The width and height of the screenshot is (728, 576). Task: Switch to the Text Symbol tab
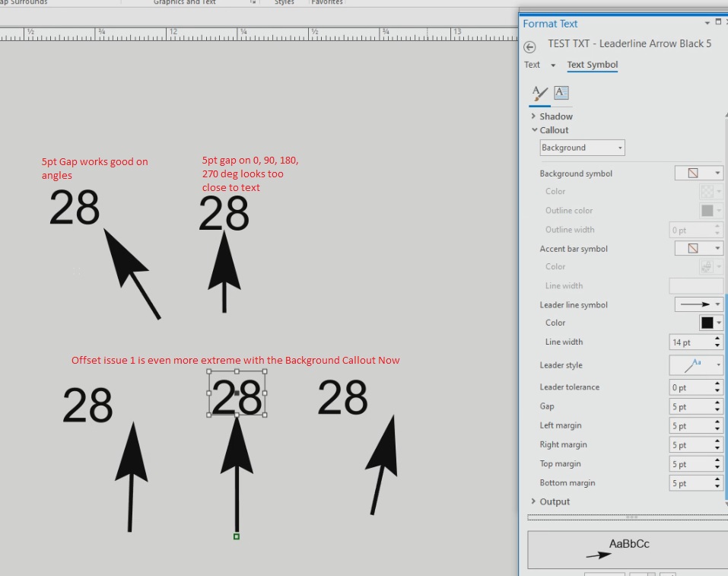[592, 65]
